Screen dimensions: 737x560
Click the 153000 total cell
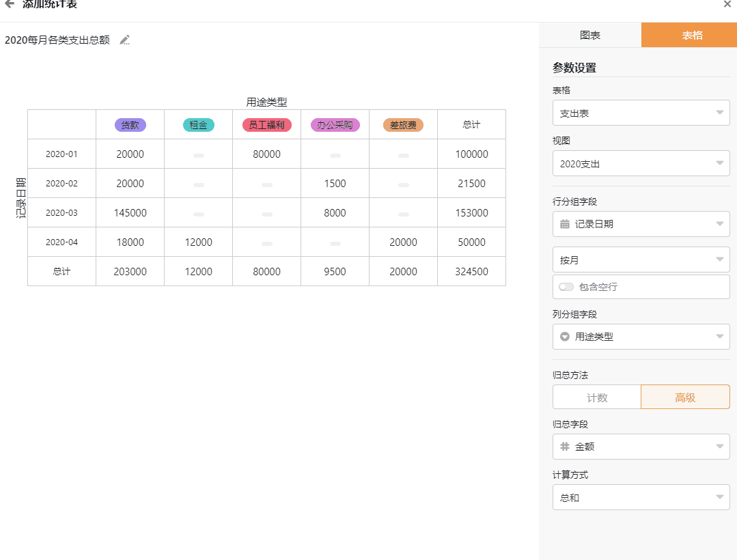click(x=471, y=213)
